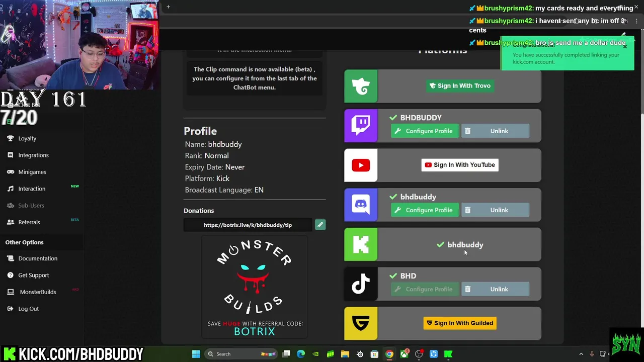Open the Interaction menu item

click(x=32, y=189)
